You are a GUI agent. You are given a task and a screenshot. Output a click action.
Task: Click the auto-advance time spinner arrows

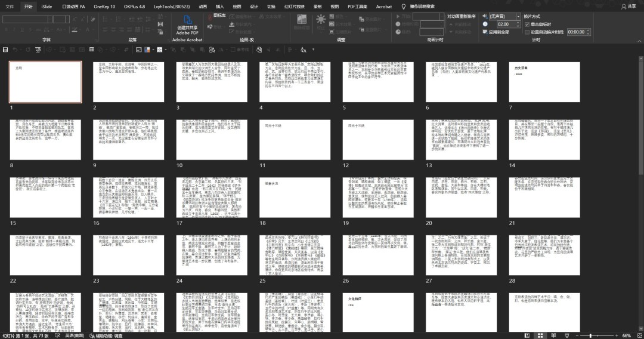pyautogui.click(x=587, y=32)
